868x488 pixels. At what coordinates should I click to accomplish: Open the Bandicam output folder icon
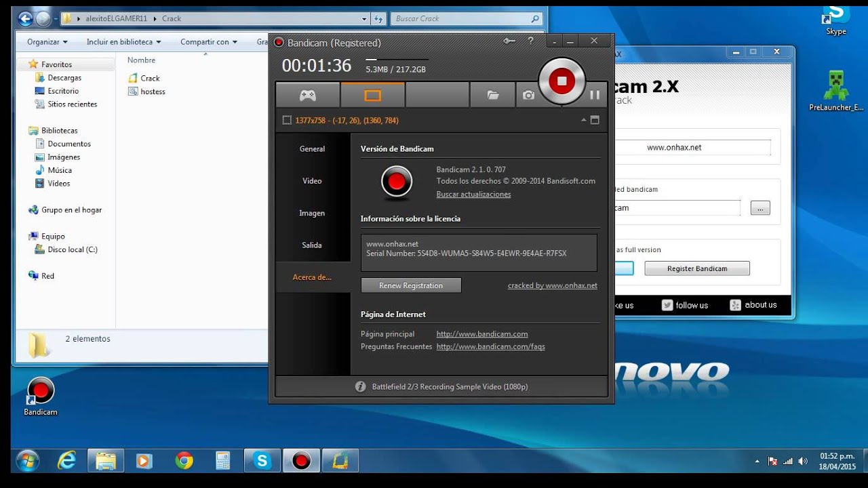tap(493, 96)
